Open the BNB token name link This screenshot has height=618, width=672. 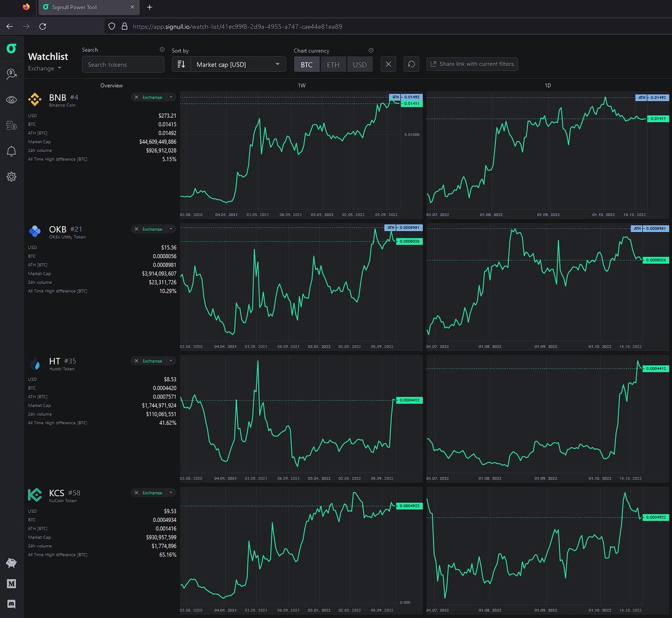point(58,97)
